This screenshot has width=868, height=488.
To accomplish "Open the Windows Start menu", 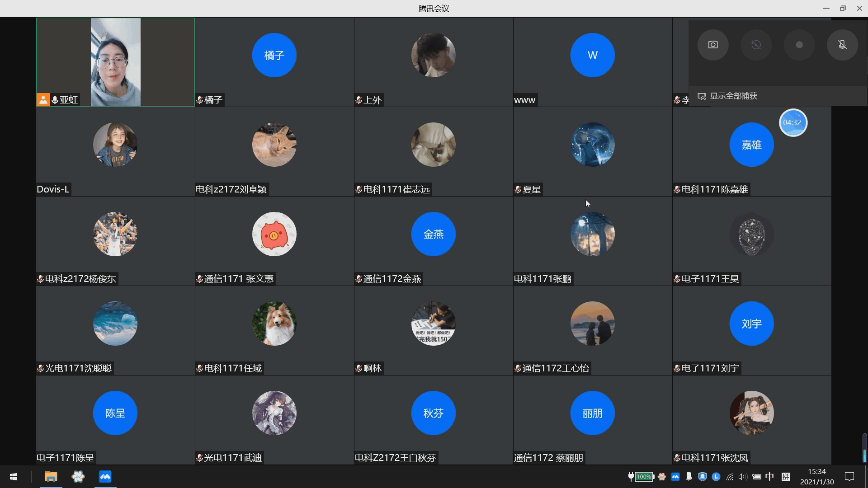I will pos(14,477).
